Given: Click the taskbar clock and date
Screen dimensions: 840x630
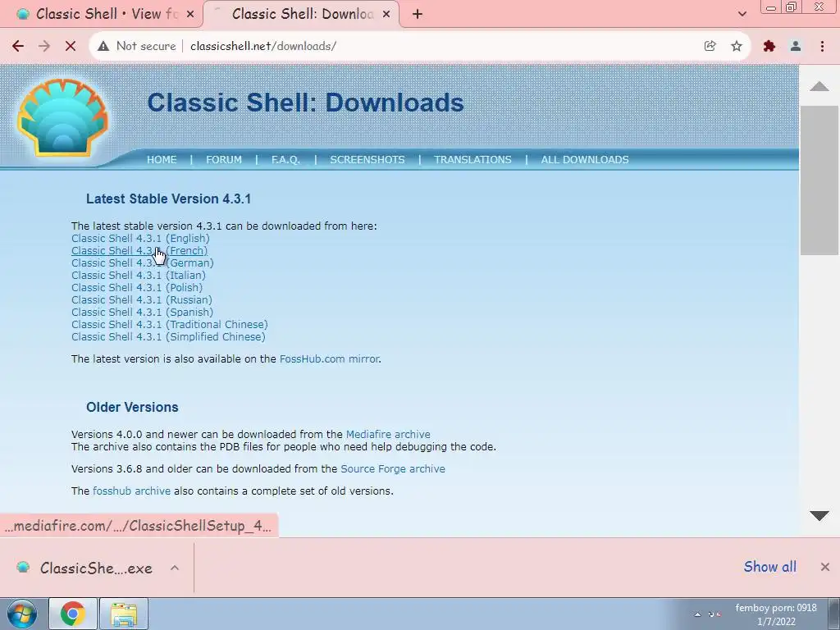Looking at the screenshot, I should (776, 614).
